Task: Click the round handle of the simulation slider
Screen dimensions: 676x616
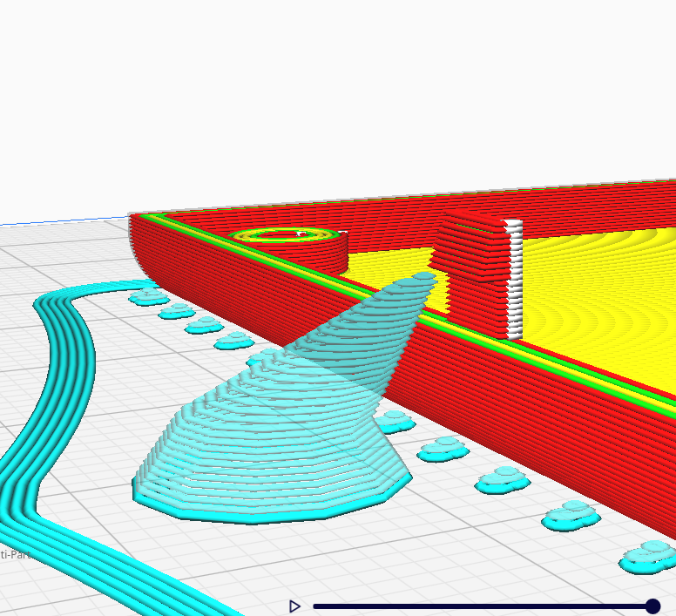Action: coord(652,606)
